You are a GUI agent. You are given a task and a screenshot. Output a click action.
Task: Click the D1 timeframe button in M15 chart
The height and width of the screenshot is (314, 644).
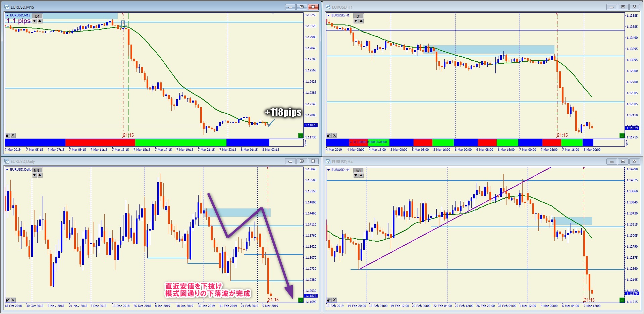point(37,16)
